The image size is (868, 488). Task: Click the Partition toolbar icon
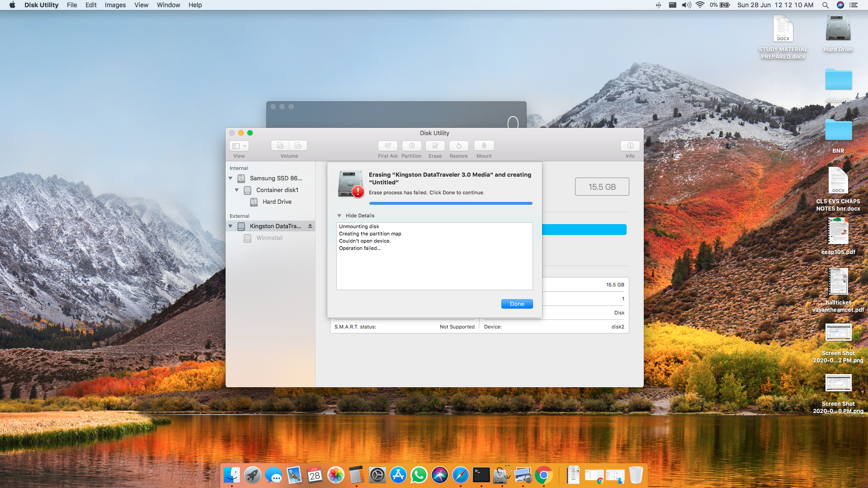[411, 145]
